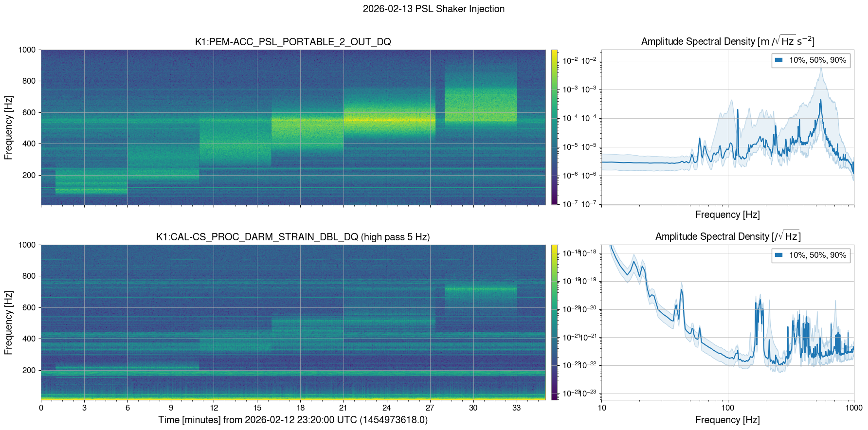Click the upper spectrogram's "Frequency [Hz]" y-axis label

(x=8, y=127)
